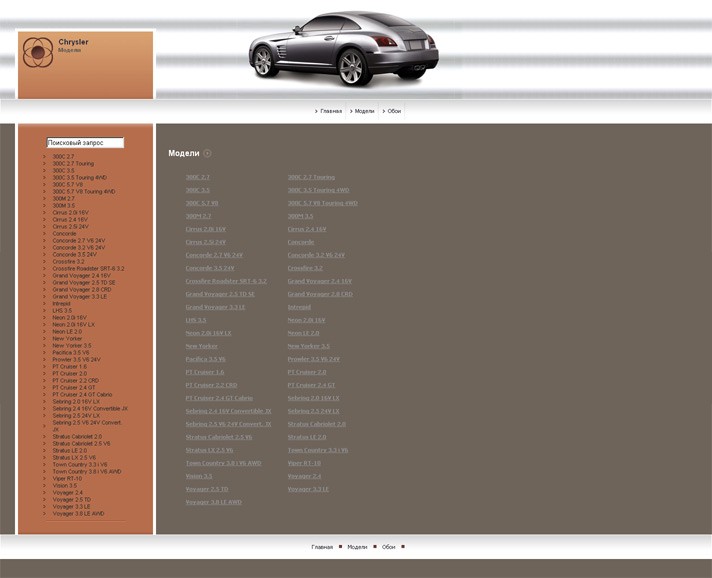Select LHS 3.5 in the sidebar
The height and width of the screenshot is (578, 712).
62,311
